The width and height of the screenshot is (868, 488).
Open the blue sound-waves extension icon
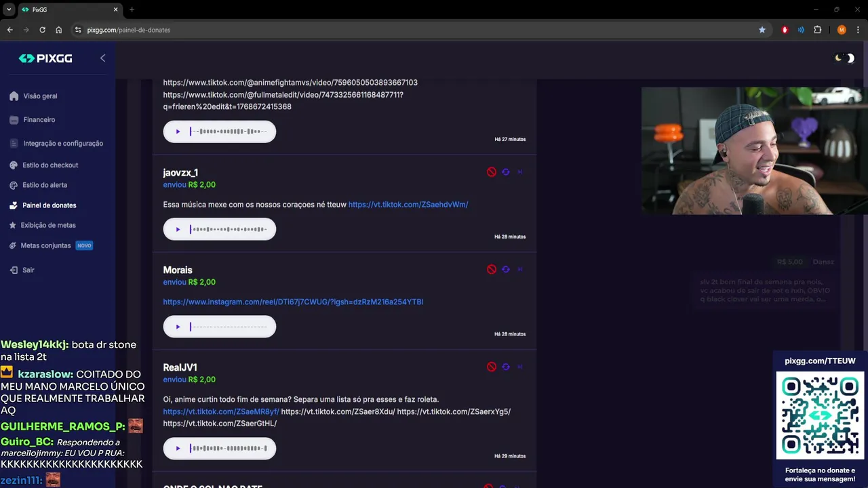[x=801, y=30]
